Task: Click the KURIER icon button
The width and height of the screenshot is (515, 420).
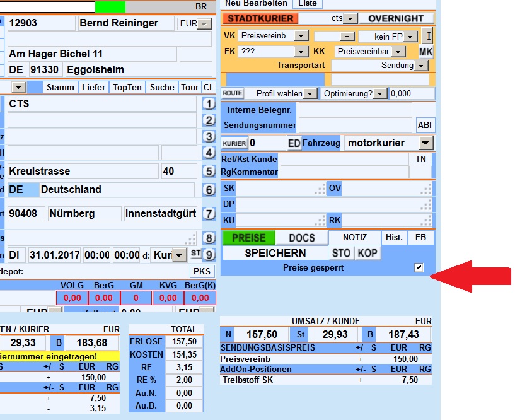Action: pyautogui.click(x=234, y=143)
